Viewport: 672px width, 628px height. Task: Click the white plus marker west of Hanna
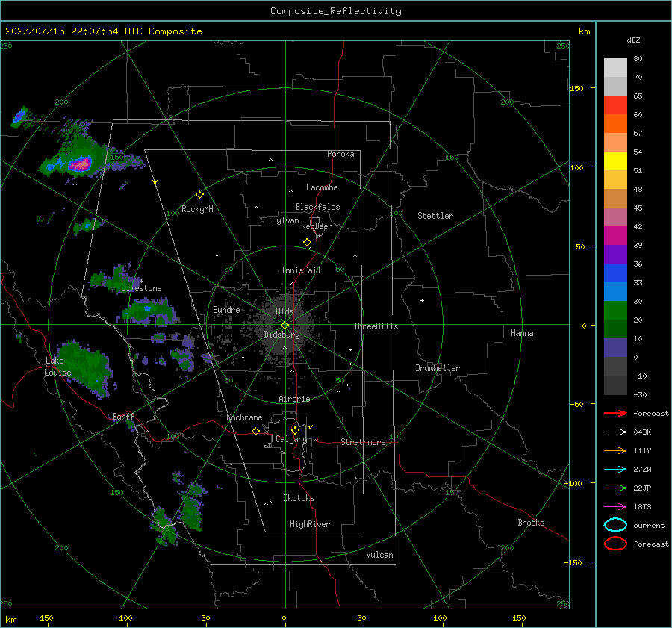[422, 300]
